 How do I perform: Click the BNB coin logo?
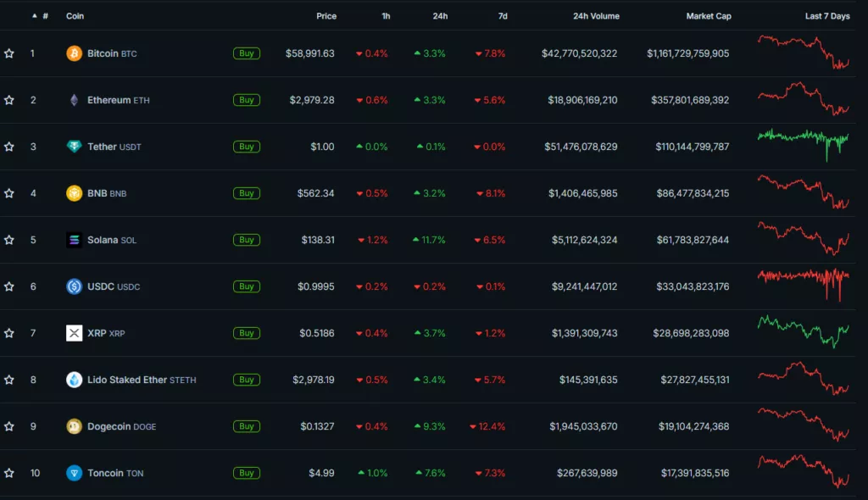point(75,193)
